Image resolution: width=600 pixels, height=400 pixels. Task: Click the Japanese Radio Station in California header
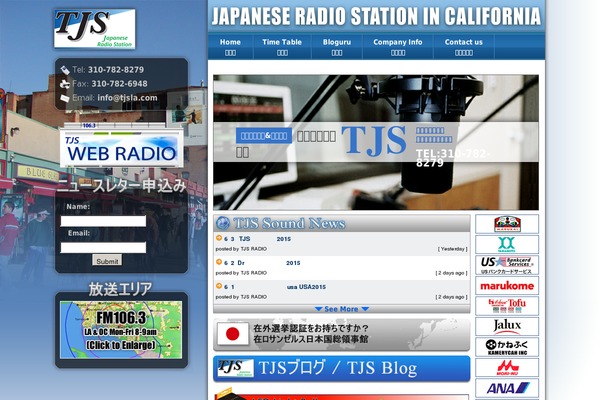(376, 16)
